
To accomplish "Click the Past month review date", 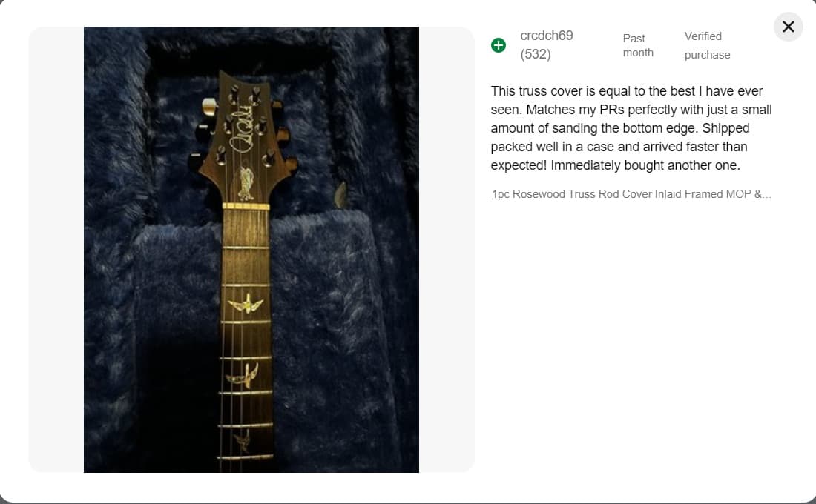I will tap(638, 45).
